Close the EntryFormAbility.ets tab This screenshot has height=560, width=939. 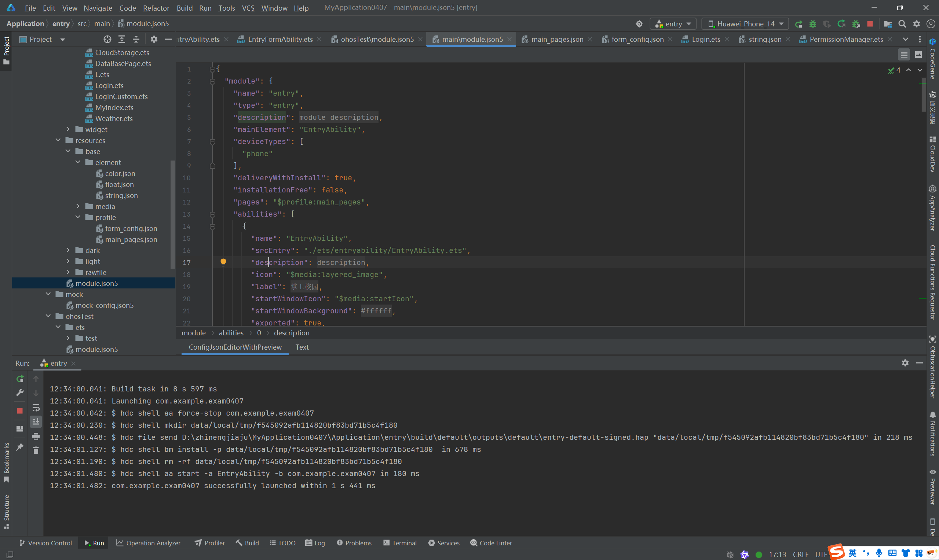pos(319,39)
